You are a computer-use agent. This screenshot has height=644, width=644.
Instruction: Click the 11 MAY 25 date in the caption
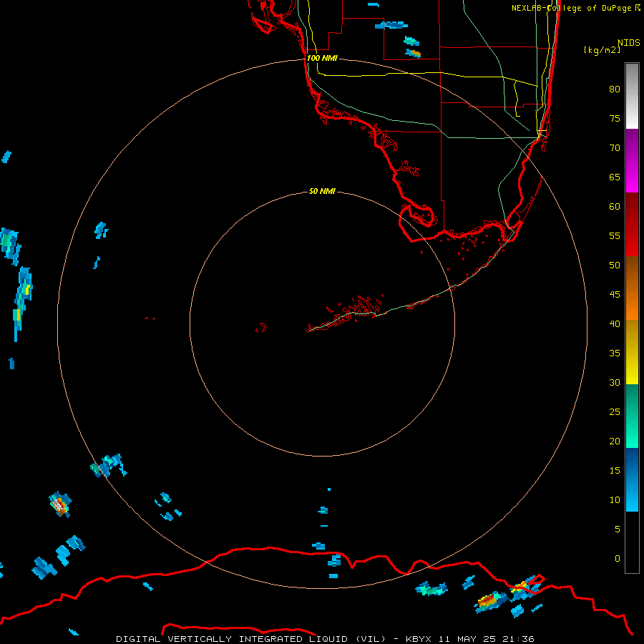pyautogui.click(x=468, y=639)
